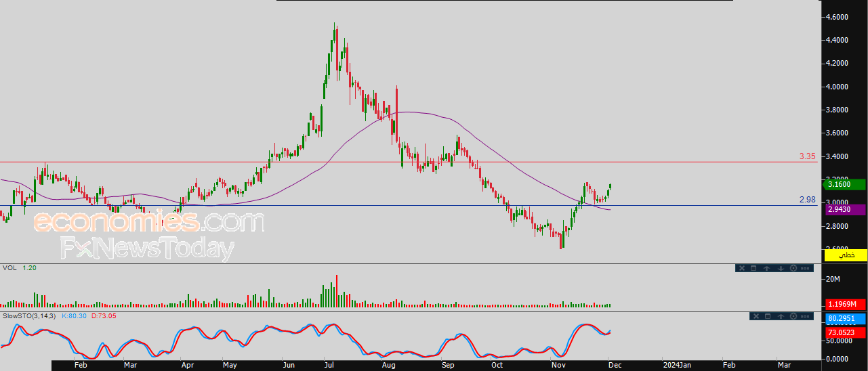Select the 2.98 support line label
This screenshot has height=371, width=868.
click(x=807, y=200)
